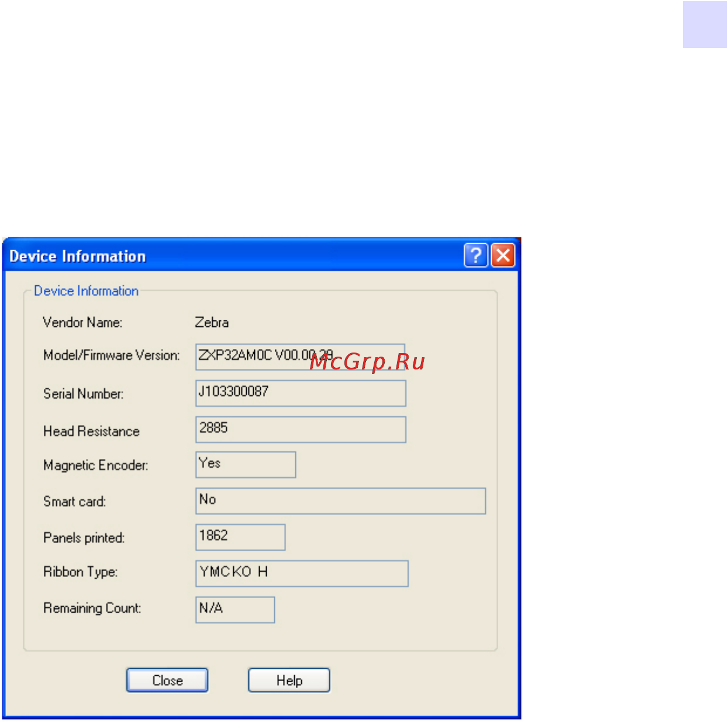The image size is (728, 722).
Task: Click the Close button
Action: (x=167, y=680)
